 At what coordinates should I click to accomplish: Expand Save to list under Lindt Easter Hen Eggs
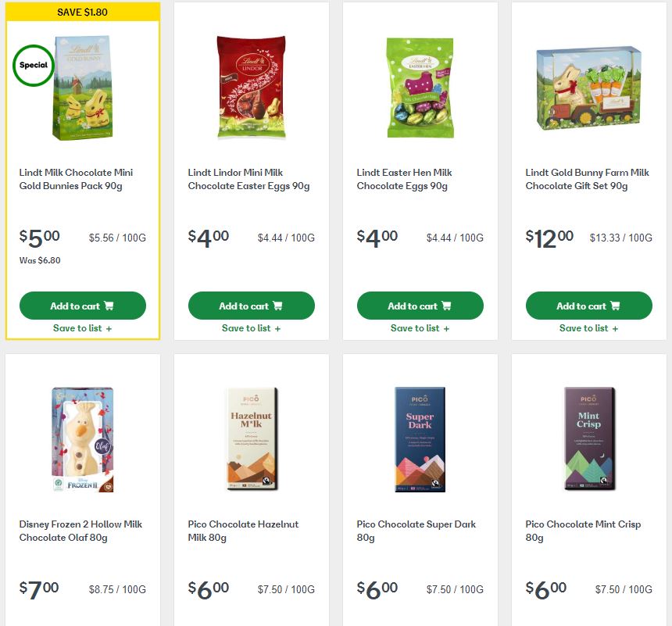418,328
